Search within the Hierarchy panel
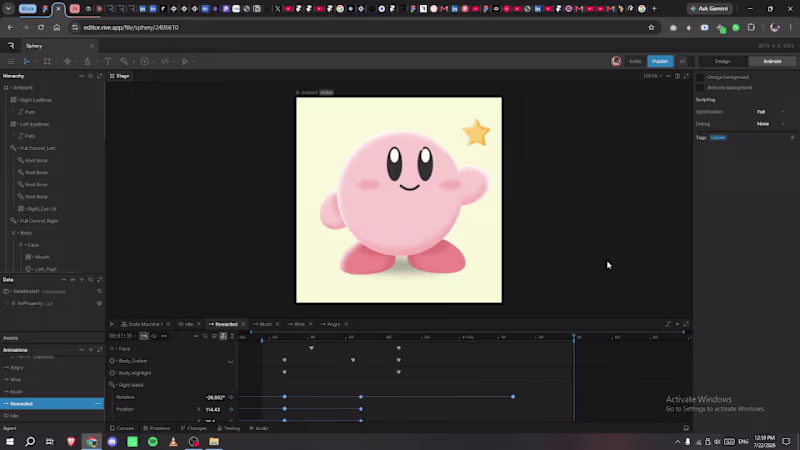 click(x=90, y=76)
